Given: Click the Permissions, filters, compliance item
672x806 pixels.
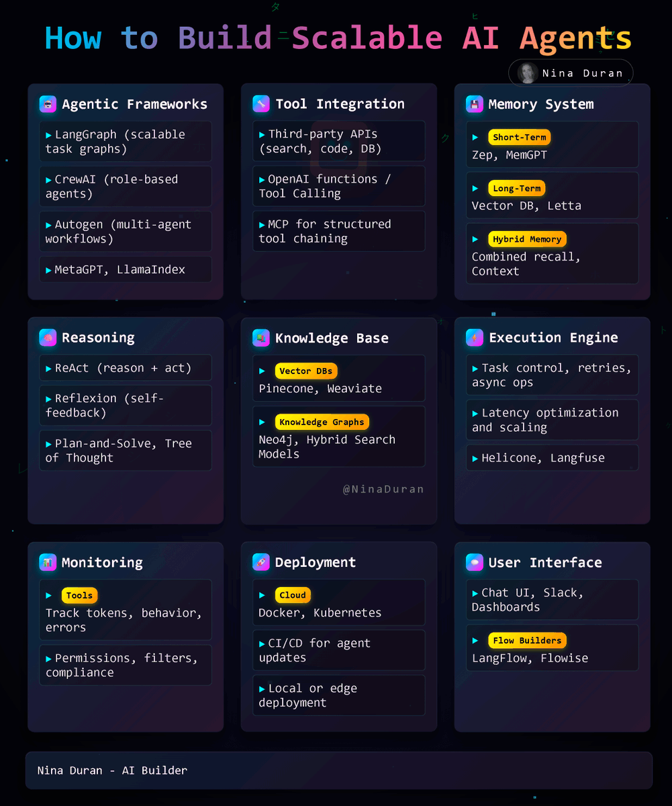Looking at the screenshot, I should 126,666.
